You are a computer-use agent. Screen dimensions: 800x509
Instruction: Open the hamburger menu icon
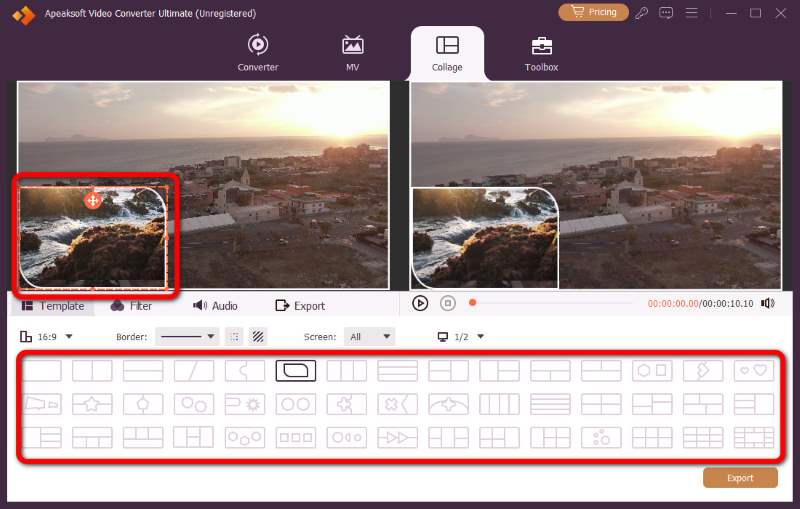tap(691, 13)
